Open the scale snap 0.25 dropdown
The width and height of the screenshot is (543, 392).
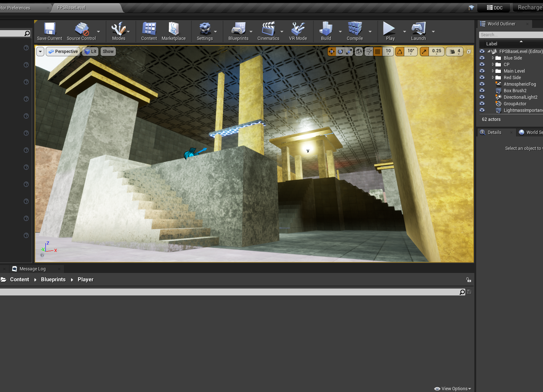[x=437, y=52]
